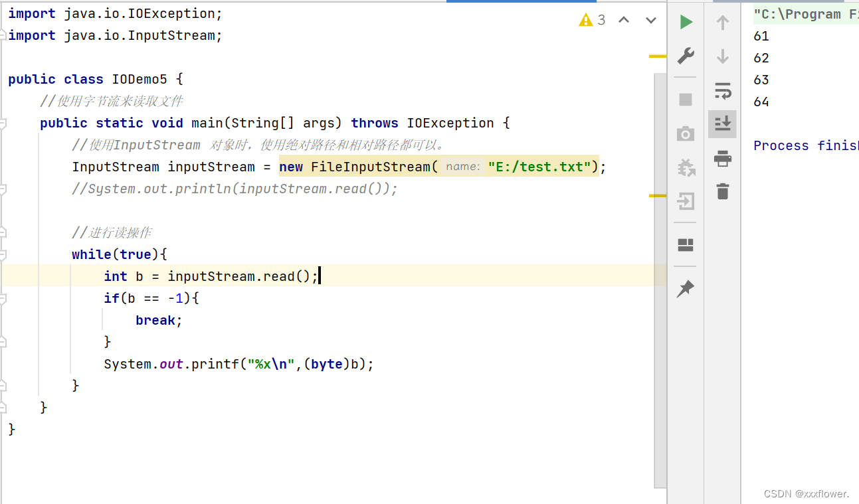Viewport: 859px width, 504px height.
Task: Click the 'name:' parameter hint
Action: [x=462, y=167]
